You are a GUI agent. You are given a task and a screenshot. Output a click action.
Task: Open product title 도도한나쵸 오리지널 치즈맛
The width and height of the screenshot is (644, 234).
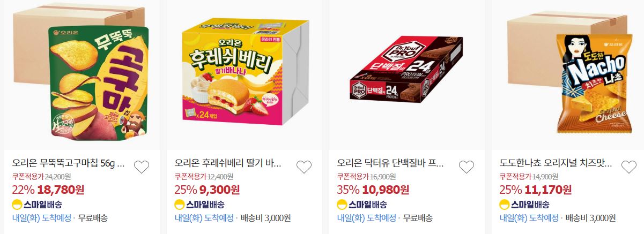(x=556, y=163)
